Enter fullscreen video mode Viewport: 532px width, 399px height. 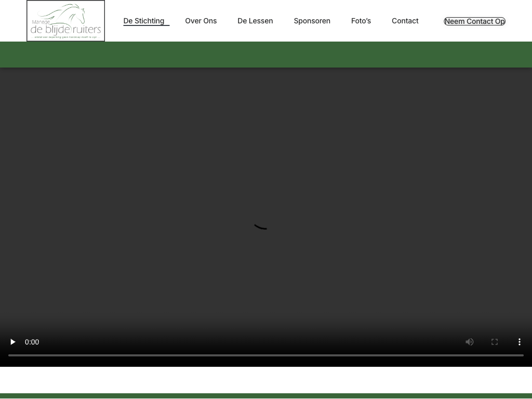495,342
